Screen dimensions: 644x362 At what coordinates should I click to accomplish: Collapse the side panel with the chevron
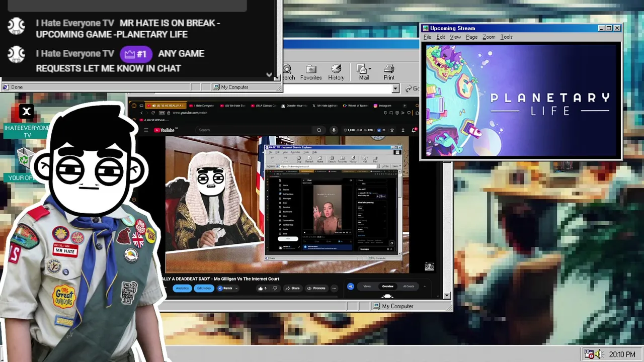(x=424, y=287)
